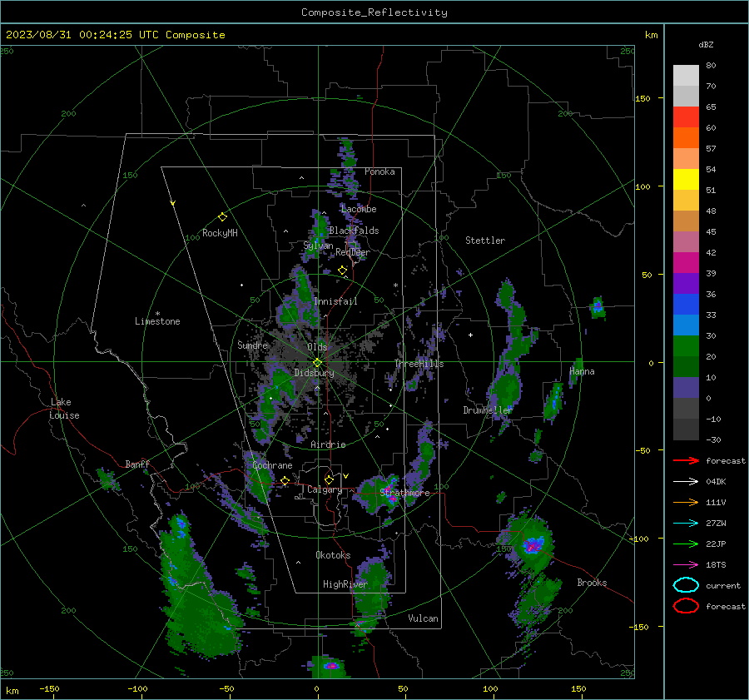The image size is (749, 700).
Task: Select the Sylvan label
Action: click(x=318, y=246)
